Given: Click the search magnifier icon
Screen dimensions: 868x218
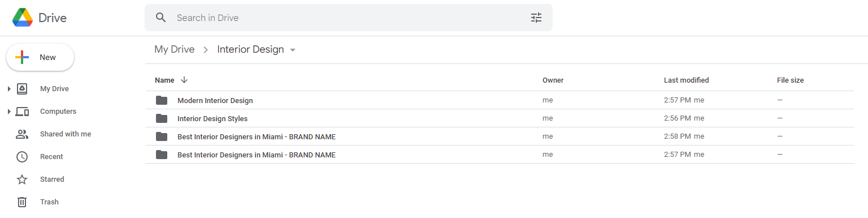Looking at the screenshot, I should point(161,18).
